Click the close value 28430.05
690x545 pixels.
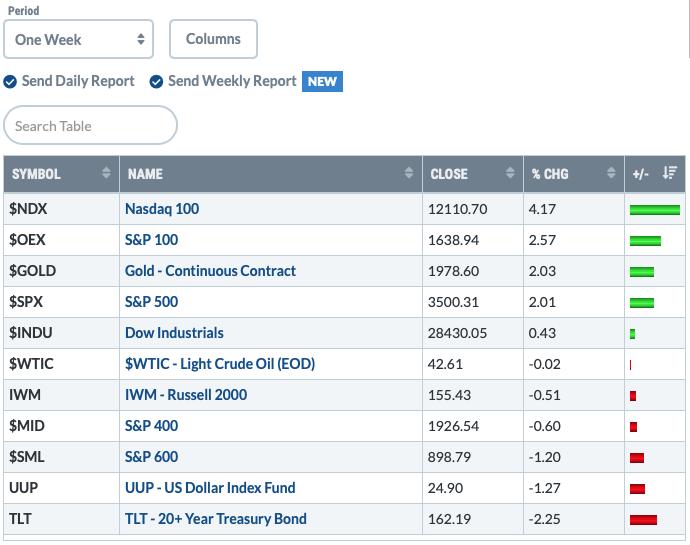457,333
